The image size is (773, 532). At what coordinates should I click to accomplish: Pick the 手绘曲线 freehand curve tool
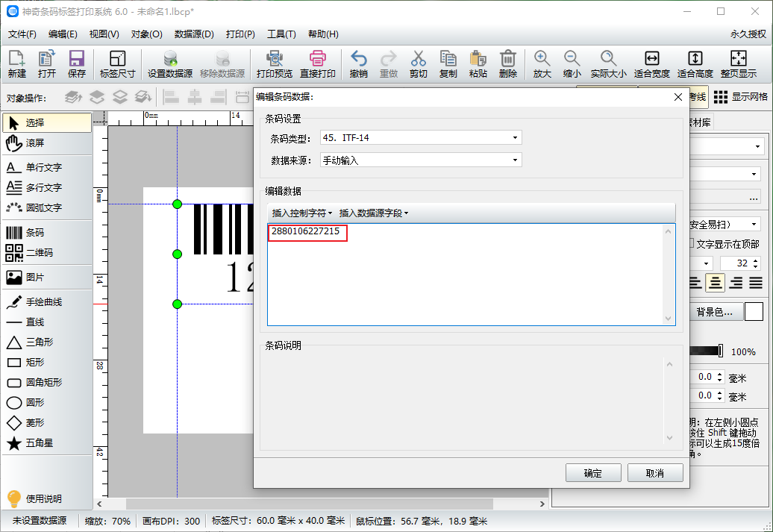point(47,302)
